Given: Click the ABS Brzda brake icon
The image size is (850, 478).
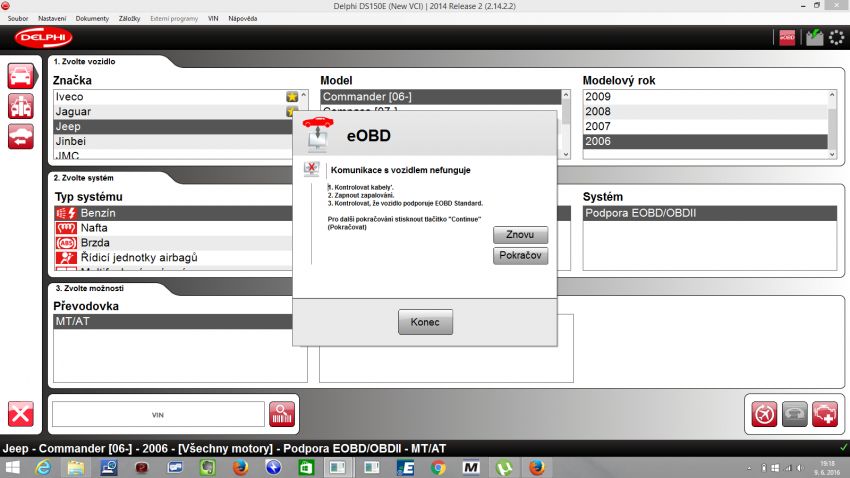Looking at the screenshot, I should click(66, 243).
